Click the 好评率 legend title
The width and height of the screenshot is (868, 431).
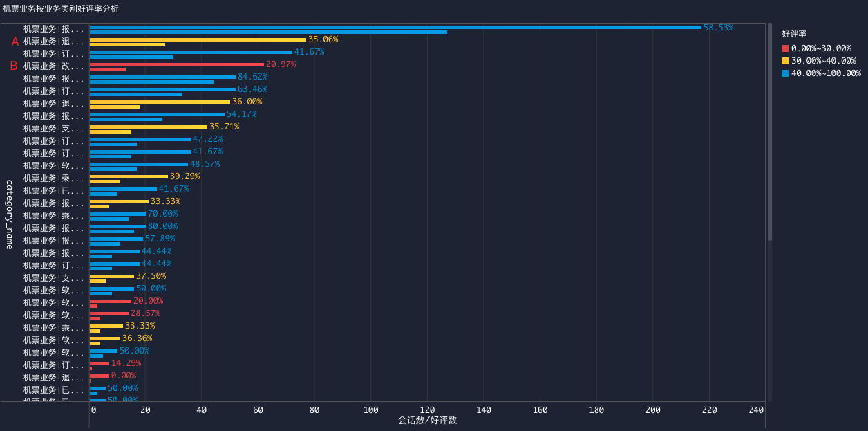pos(794,33)
